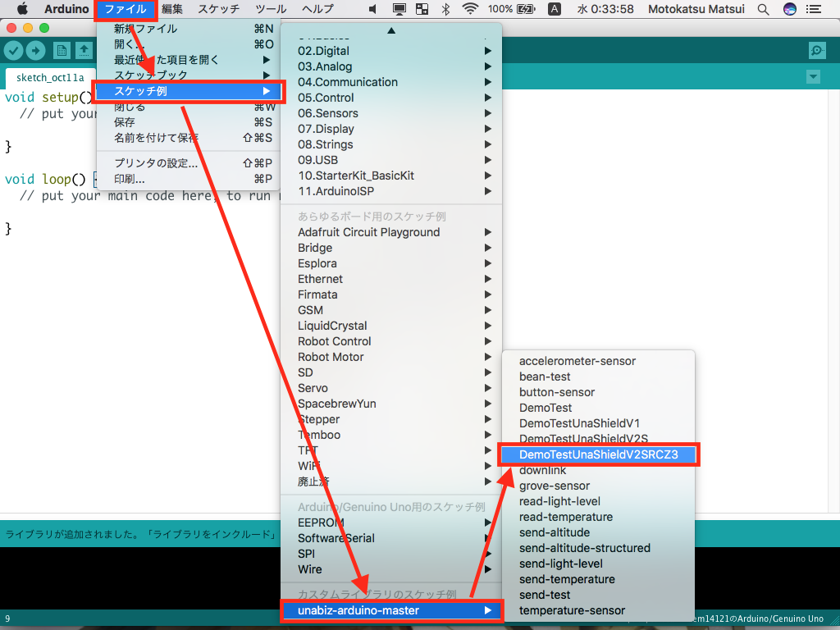Click the Wi-Fi status icon

470,9
